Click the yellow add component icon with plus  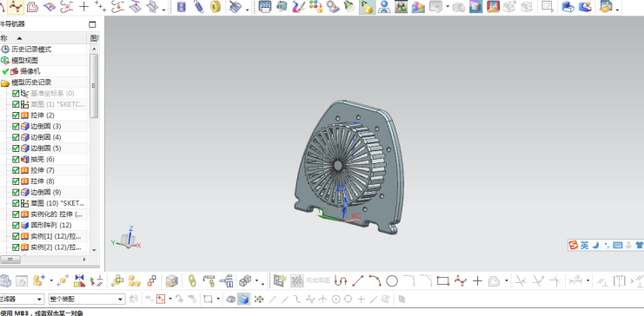pyautogui.click(x=39, y=281)
